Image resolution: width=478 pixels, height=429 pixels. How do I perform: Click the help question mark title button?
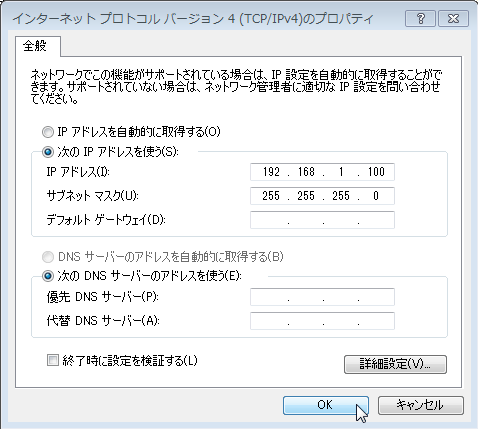(421, 19)
